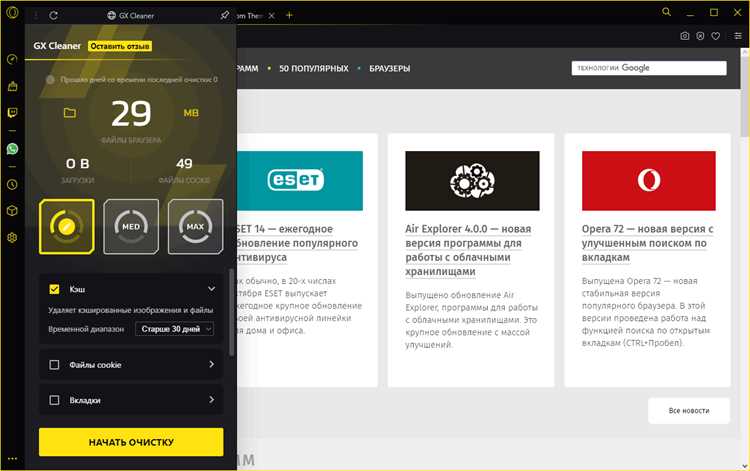The width and height of the screenshot is (750, 471).
Task: Add page to bookmarks with heart icon
Action: pyautogui.click(x=716, y=36)
